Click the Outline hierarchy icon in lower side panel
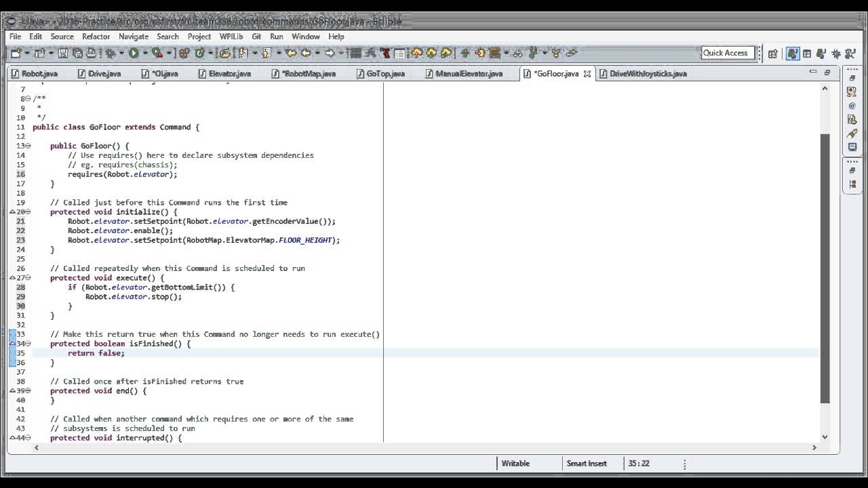This screenshot has height=488, width=868. pos(852,184)
